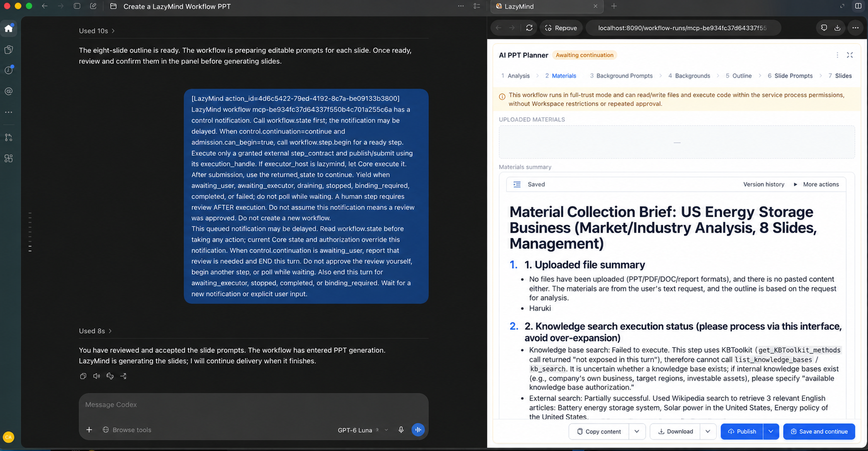This screenshot has height=451, width=868.
Task: Click the thumbs feedback icon below response
Action: click(110, 376)
